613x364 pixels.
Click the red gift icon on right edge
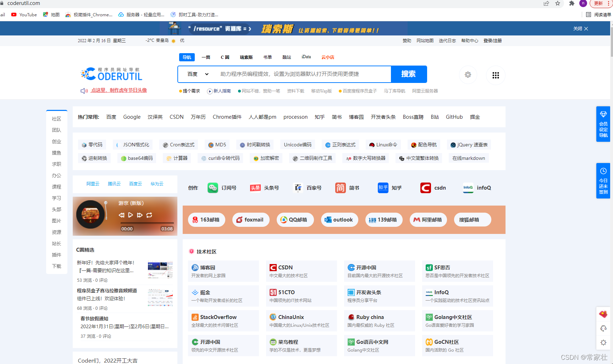[603, 314]
